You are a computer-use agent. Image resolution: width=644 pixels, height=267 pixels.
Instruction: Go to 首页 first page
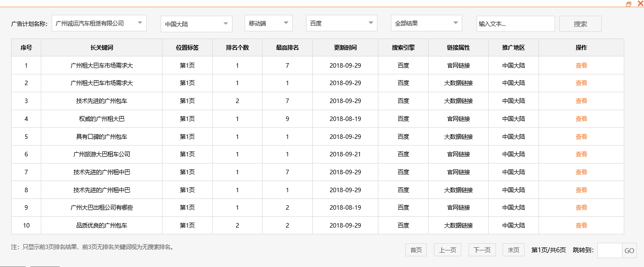coord(416,250)
